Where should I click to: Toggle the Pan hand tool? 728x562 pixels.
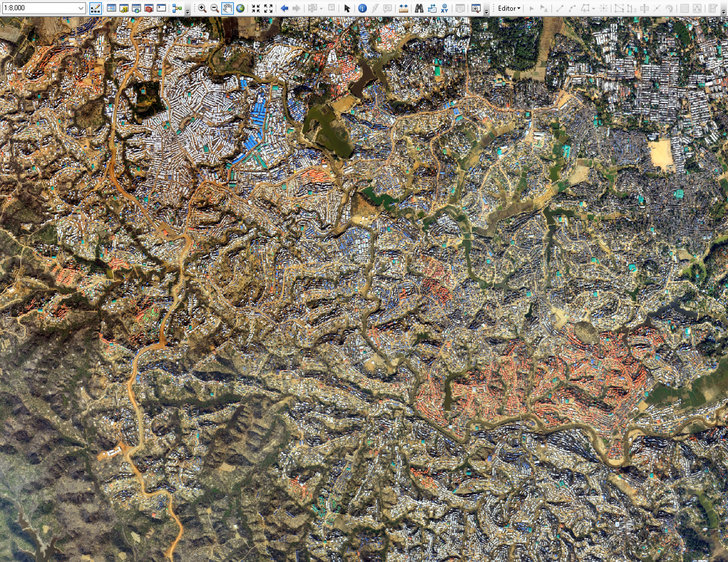coord(227,8)
